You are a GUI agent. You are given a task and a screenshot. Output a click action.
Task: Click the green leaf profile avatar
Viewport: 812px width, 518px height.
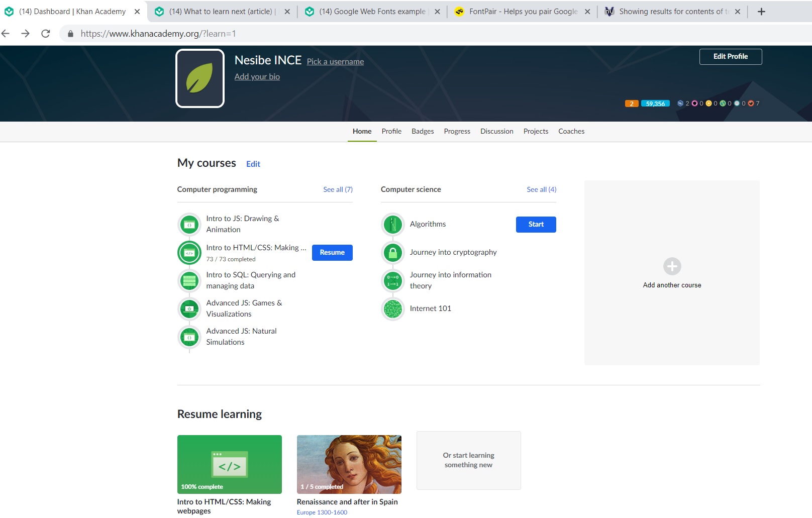point(200,78)
